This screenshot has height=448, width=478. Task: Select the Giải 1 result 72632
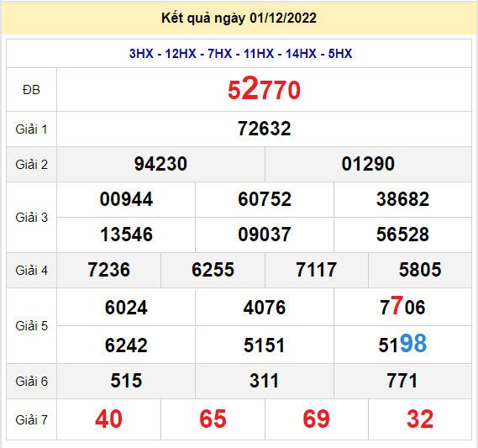[x=264, y=129]
